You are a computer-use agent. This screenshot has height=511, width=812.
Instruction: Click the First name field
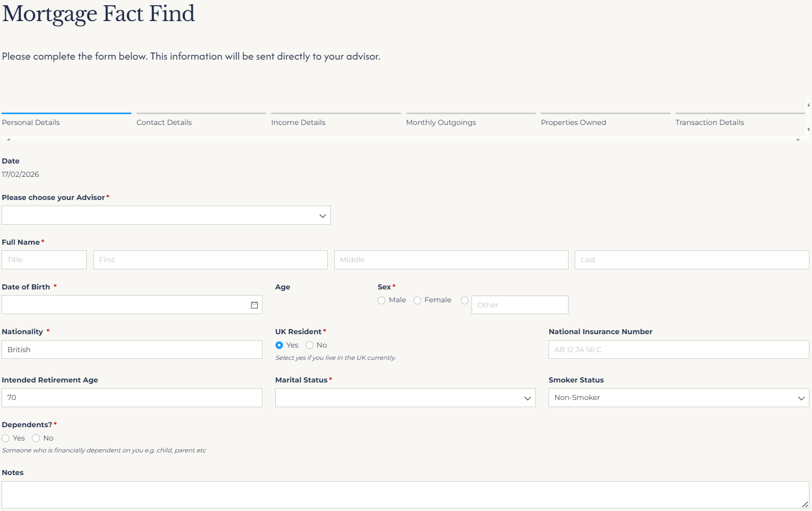tap(211, 260)
